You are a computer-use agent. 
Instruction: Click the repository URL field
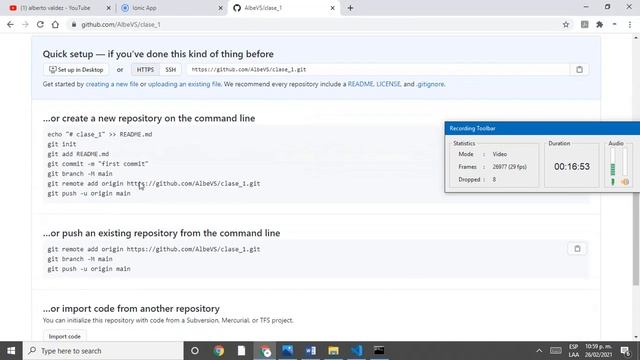click(x=378, y=70)
